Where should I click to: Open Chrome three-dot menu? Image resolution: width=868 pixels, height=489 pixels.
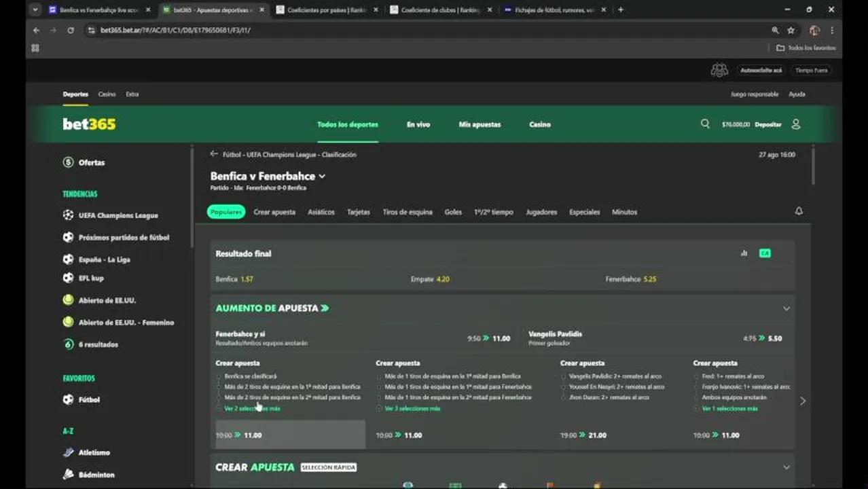[832, 31]
